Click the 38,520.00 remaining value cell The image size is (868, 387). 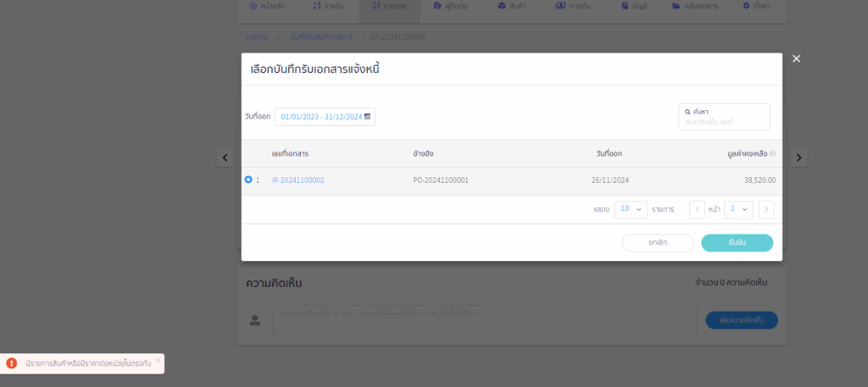[760, 180]
